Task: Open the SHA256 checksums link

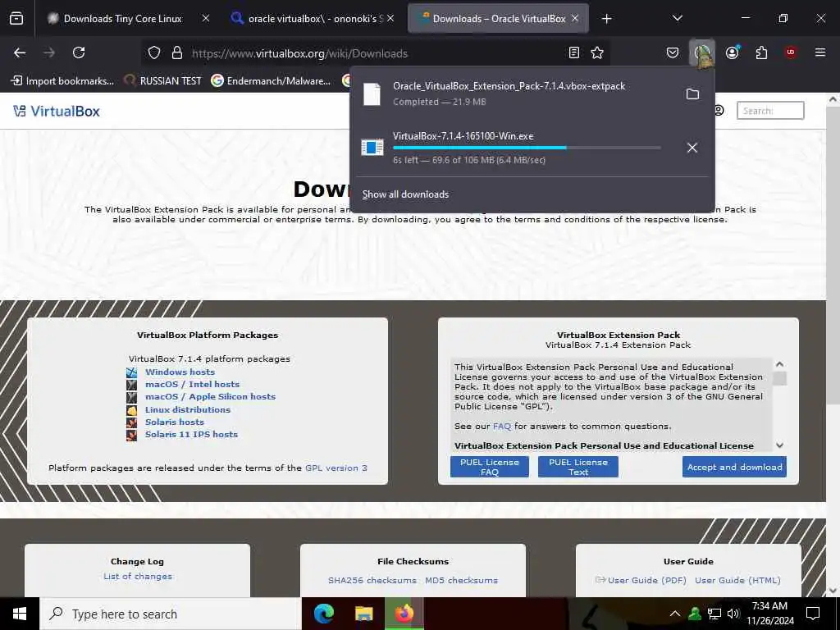Action: 372,580
